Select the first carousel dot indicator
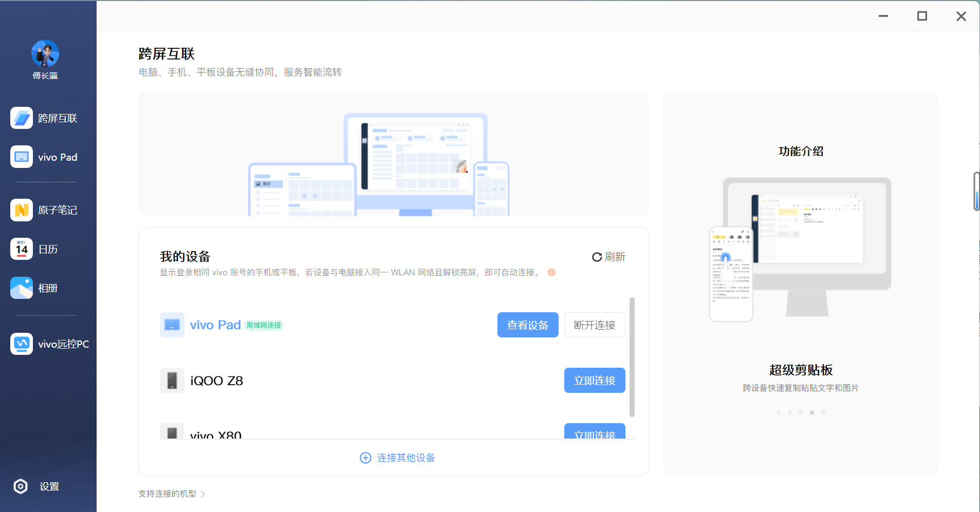 click(779, 412)
